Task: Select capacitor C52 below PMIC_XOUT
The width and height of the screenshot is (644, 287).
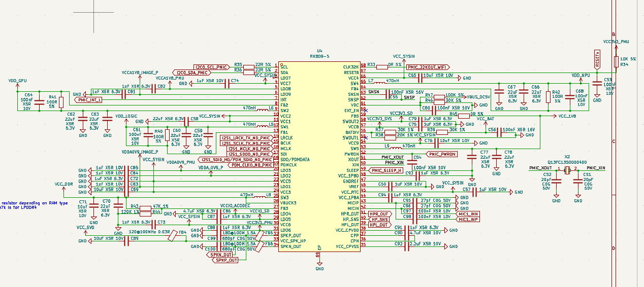Action: (x=557, y=181)
